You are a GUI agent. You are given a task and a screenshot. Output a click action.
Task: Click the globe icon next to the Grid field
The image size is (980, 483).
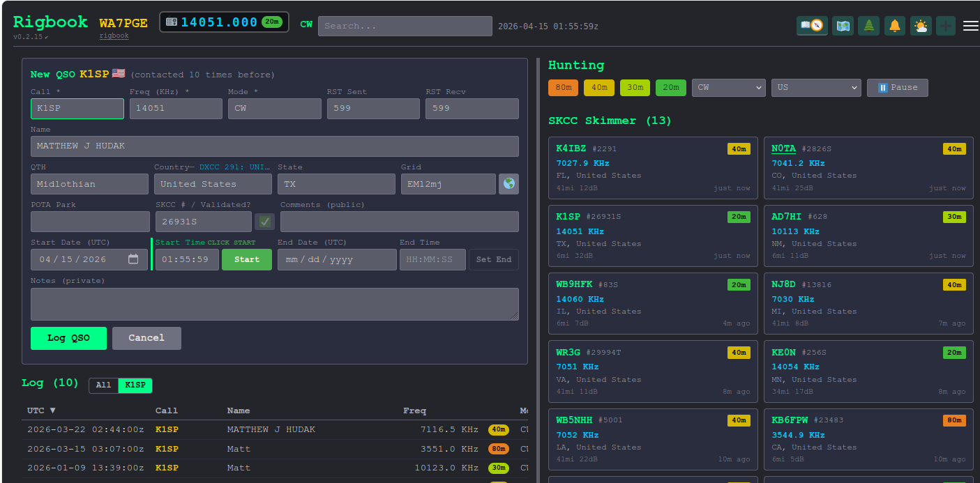pyautogui.click(x=508, y=183)
